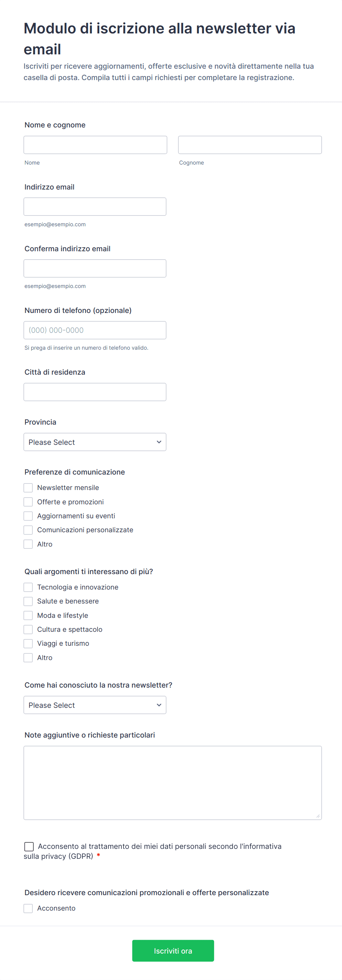
Task: Select Moda e lifestyle checkbox
Action: click(28, 615)
